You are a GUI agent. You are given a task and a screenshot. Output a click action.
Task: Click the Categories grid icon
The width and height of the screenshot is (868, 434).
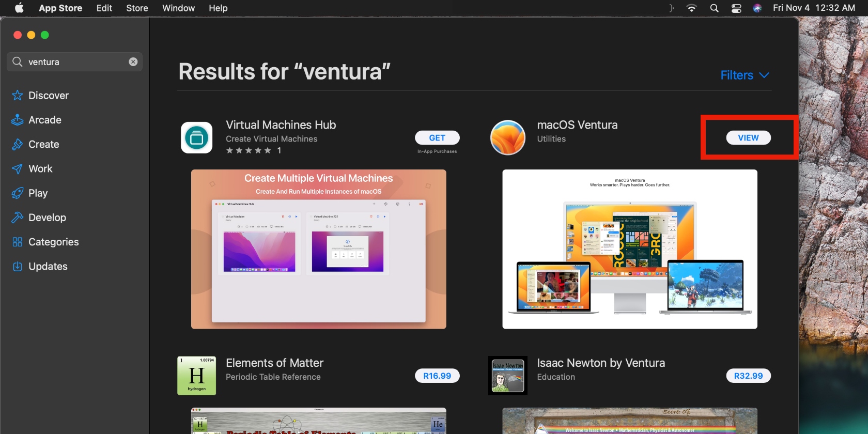point(18,242)
